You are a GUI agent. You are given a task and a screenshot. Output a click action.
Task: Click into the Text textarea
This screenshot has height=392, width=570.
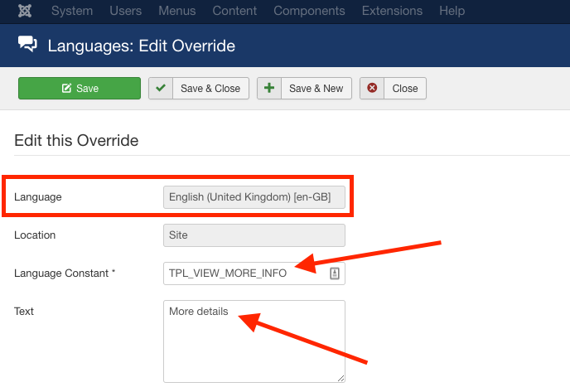click(x=254, y=341)
